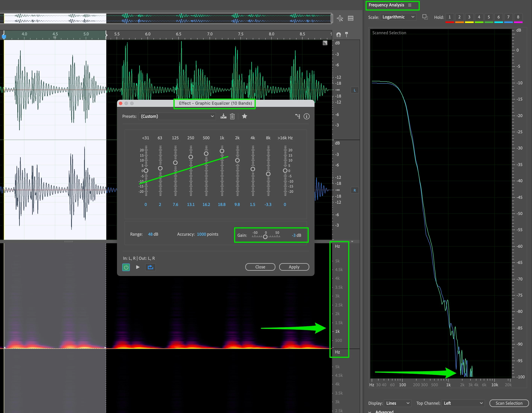Save the equalizer settings as a preset
This screenshot has width=532, height=413.
223,116
